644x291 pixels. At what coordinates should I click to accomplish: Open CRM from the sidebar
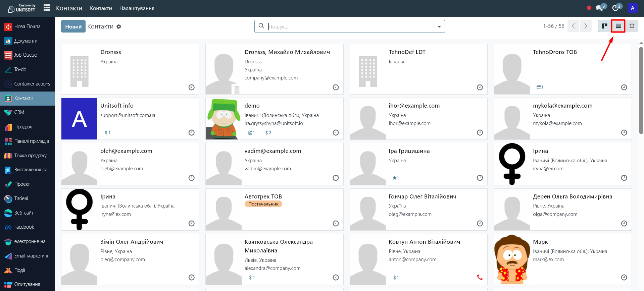[19, 112]
